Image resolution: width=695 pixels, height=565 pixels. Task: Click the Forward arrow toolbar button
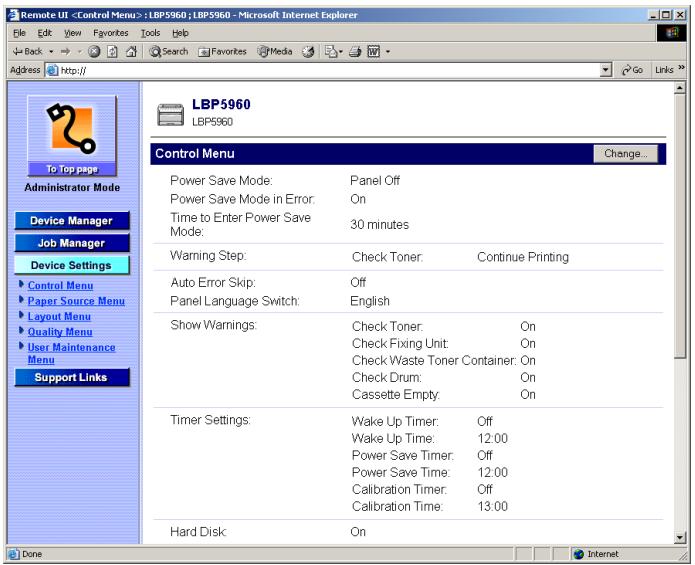[66, 51]
